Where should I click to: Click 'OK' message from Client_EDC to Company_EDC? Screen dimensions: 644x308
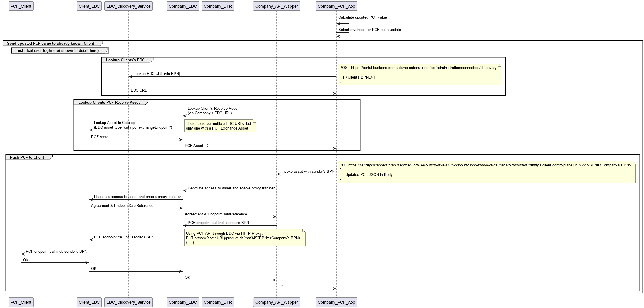coord(94,269)
